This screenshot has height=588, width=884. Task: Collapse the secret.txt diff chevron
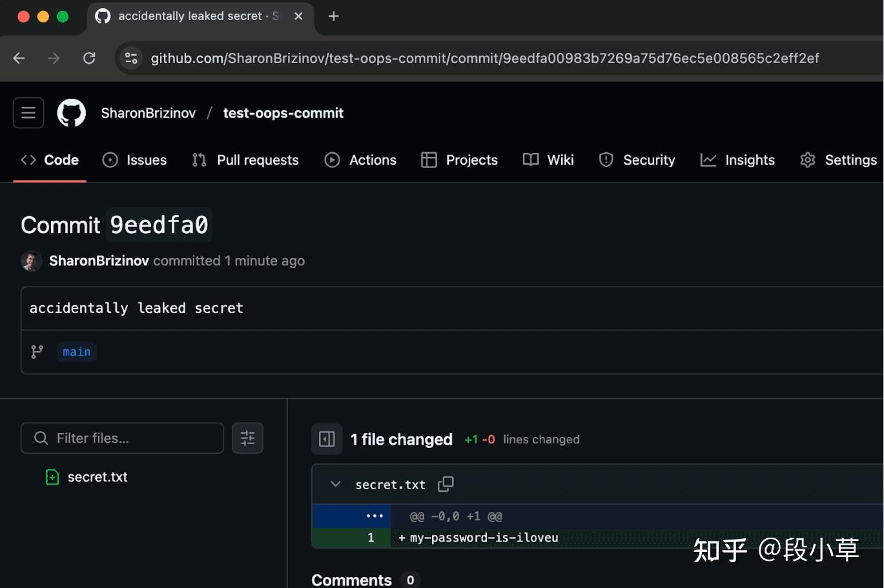(x=335, y=483)
